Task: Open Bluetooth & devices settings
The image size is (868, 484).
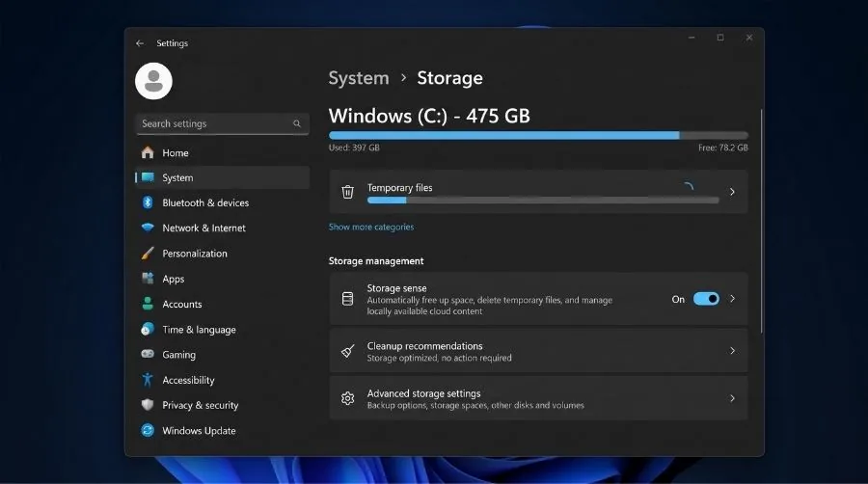Action: (x=222, y=202)
